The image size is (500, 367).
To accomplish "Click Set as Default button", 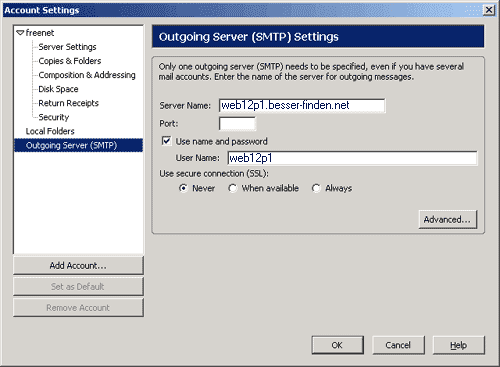I will tap(78, 287).
